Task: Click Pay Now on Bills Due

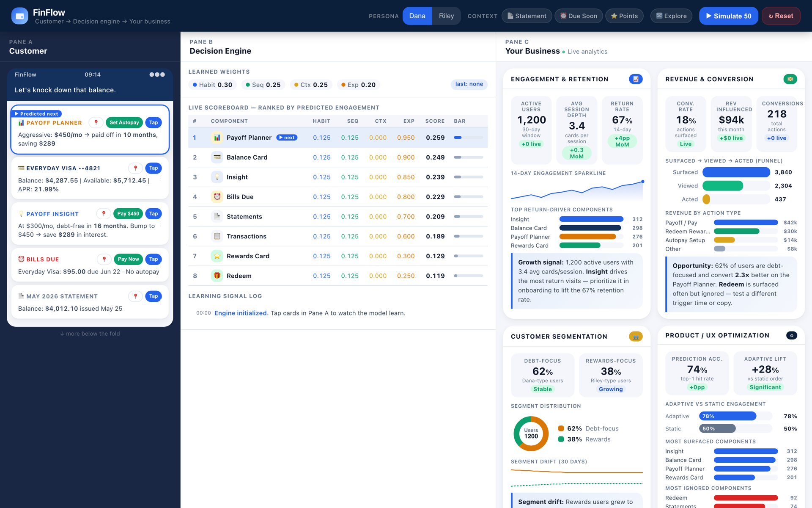Action: (128, 259)
